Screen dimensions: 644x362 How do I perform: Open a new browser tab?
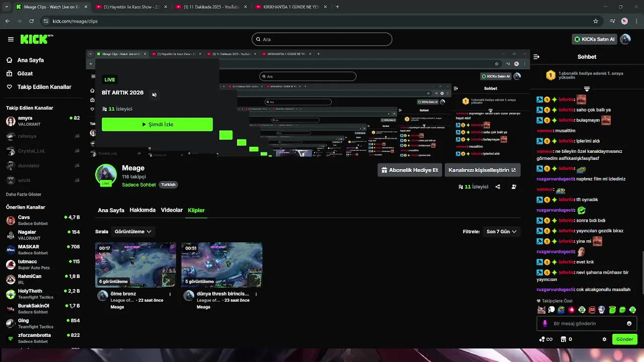[337, 7]
